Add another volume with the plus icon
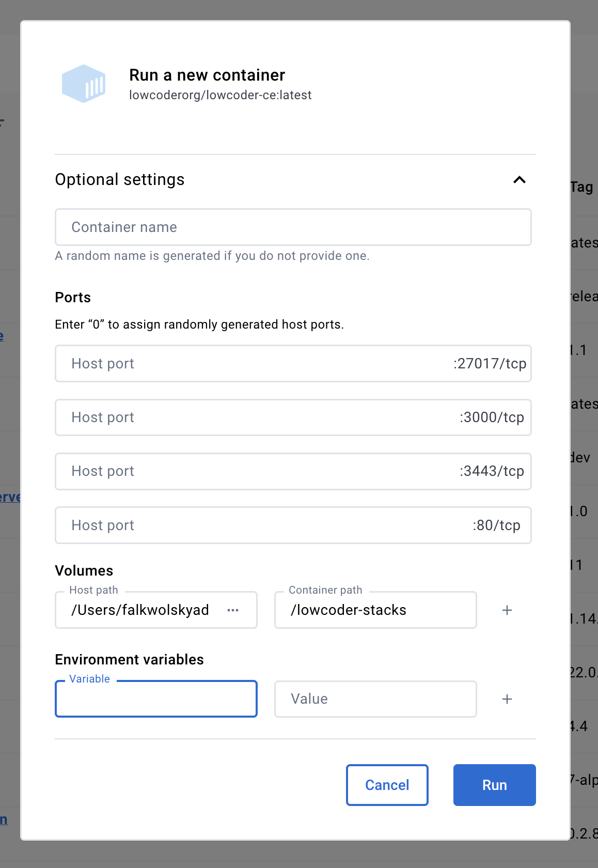 click(x=507, y=610)
